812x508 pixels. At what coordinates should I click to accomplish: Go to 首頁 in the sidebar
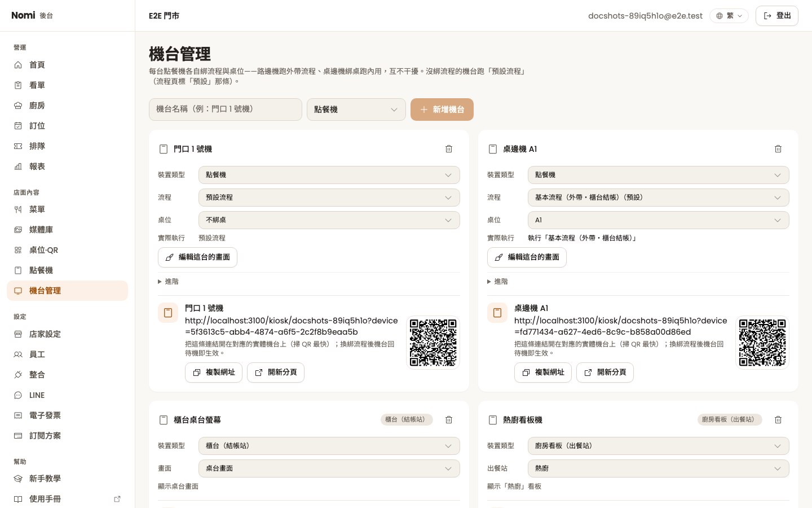(x=67, y=65)
